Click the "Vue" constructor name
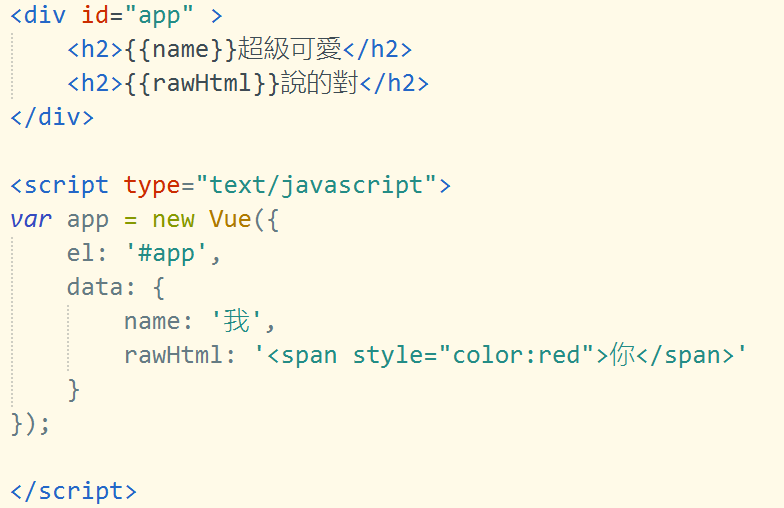The height and width of the screenshot is (508, 784). pos(230,219)
